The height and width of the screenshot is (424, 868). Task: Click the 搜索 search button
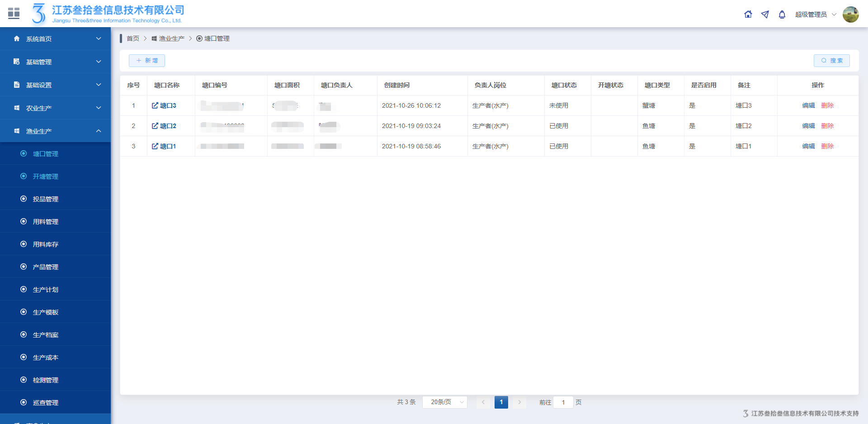coord(831,61)
